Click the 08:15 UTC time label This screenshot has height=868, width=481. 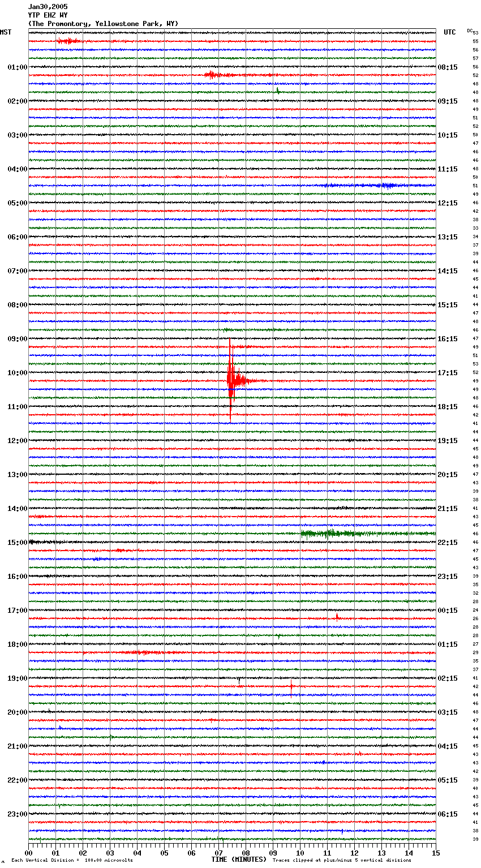point(448,67)
